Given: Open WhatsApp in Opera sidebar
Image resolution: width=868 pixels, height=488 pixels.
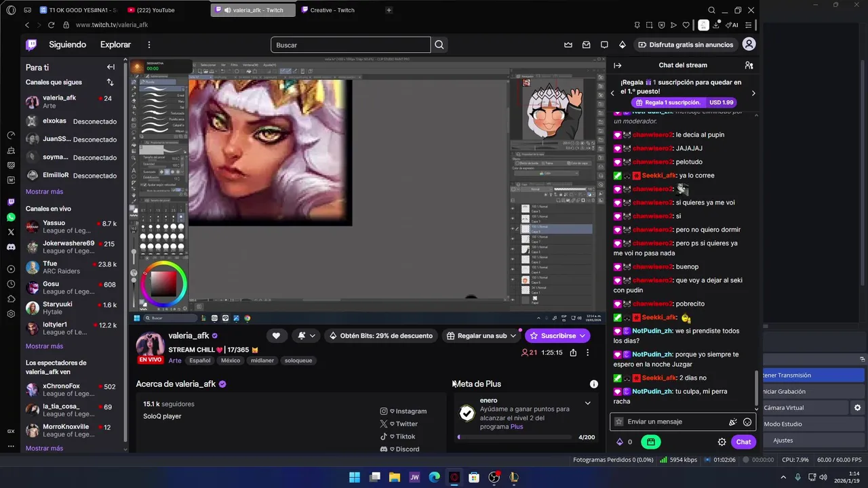Looking at the screenshot, I should 11,217.
